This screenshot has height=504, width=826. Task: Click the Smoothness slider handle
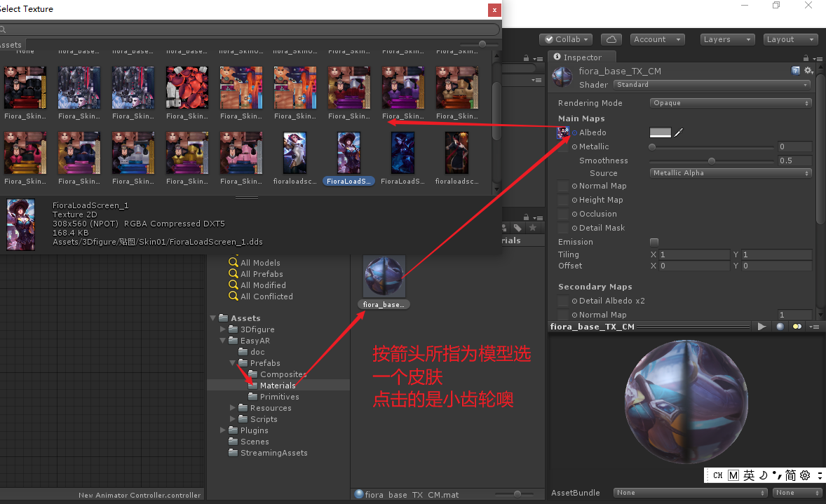[712, 161]
